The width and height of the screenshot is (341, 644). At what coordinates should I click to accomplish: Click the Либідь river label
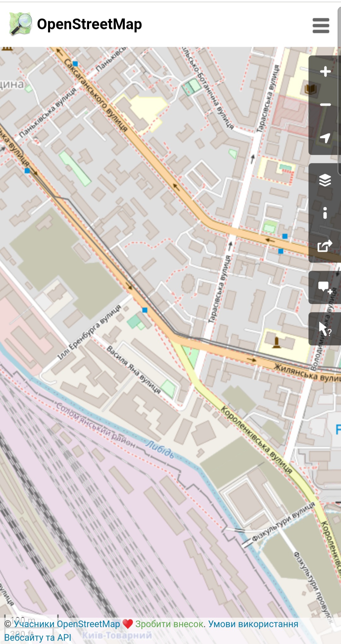(x=160, y=449)
